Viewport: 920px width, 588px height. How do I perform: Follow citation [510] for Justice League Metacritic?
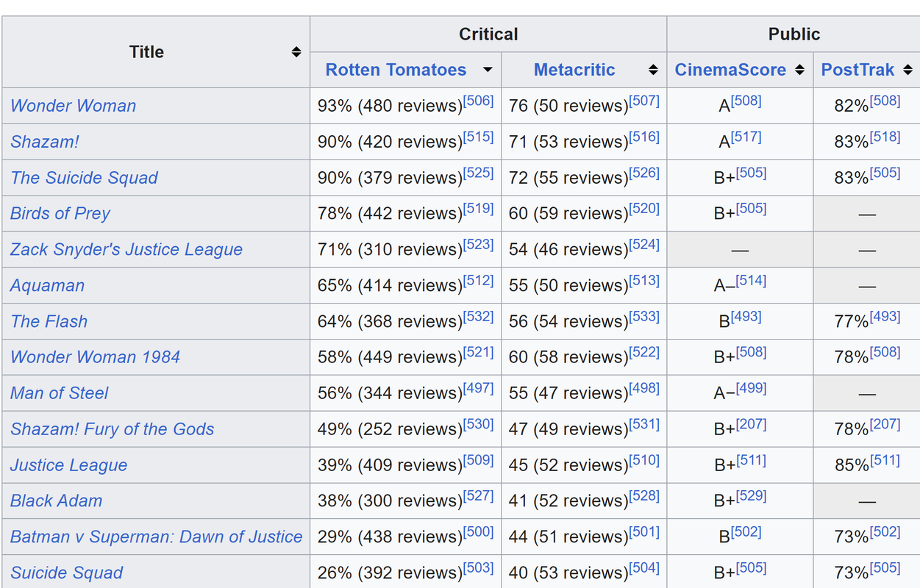click(644, 461)
